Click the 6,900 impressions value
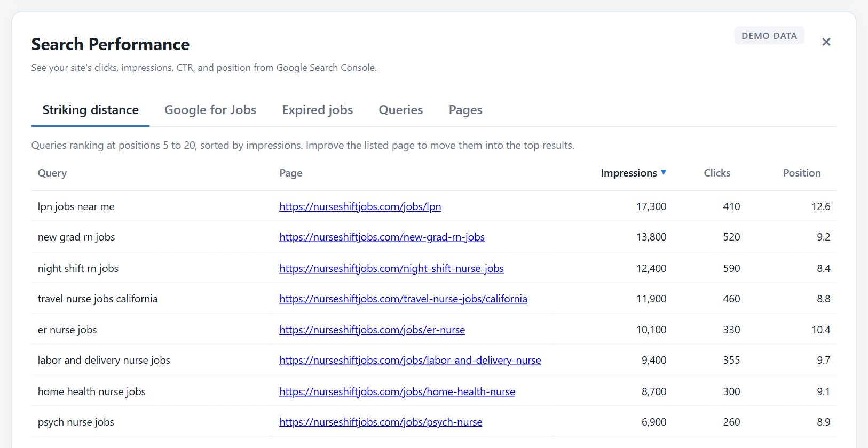The image size is (868, 448). click(x=654, y=422)
